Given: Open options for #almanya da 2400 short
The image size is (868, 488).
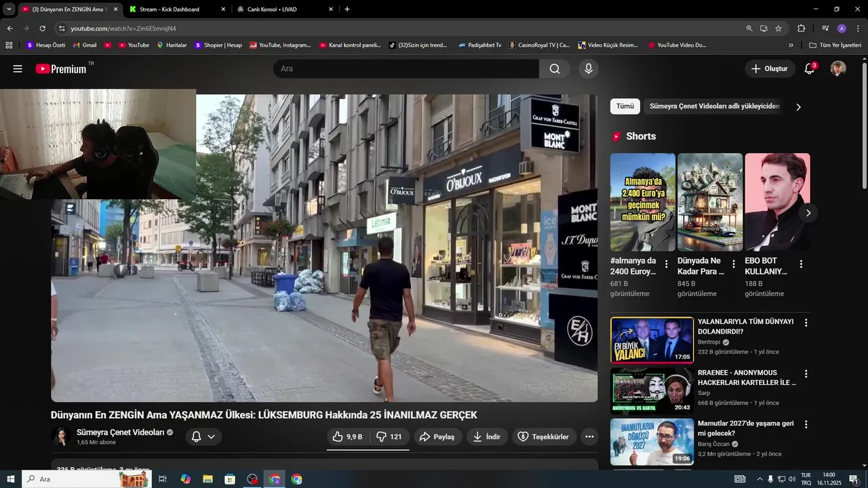Looking at the screenshot, I should point(666,264).
